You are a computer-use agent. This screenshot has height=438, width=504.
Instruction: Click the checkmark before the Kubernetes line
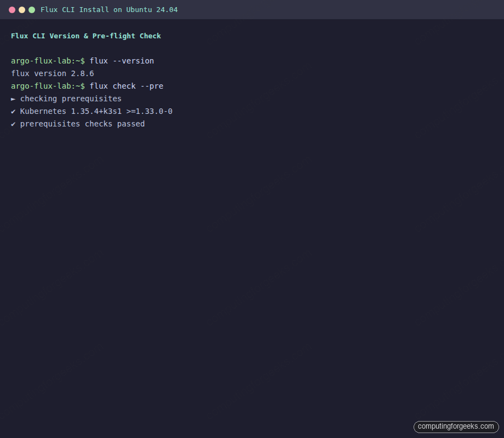click(13, 112)
